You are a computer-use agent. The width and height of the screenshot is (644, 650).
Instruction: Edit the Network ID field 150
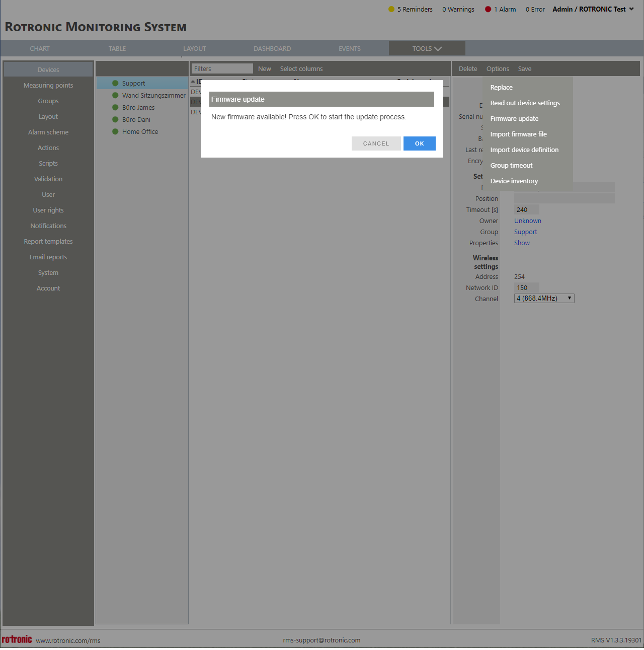coord(527,287)
